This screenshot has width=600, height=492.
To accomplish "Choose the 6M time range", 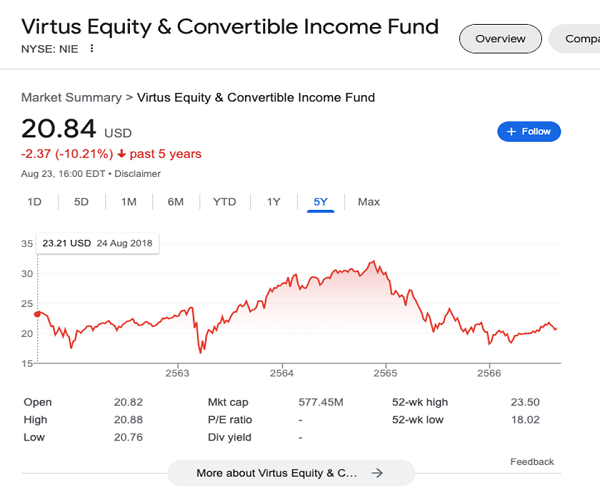I will click(x=176, y=202).
